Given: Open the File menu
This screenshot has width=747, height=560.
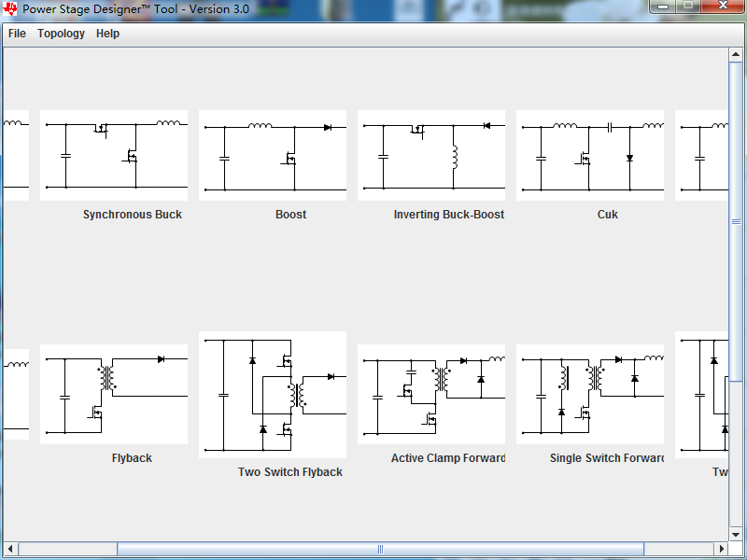Looking at the screenshot, I should click(17, 34).
